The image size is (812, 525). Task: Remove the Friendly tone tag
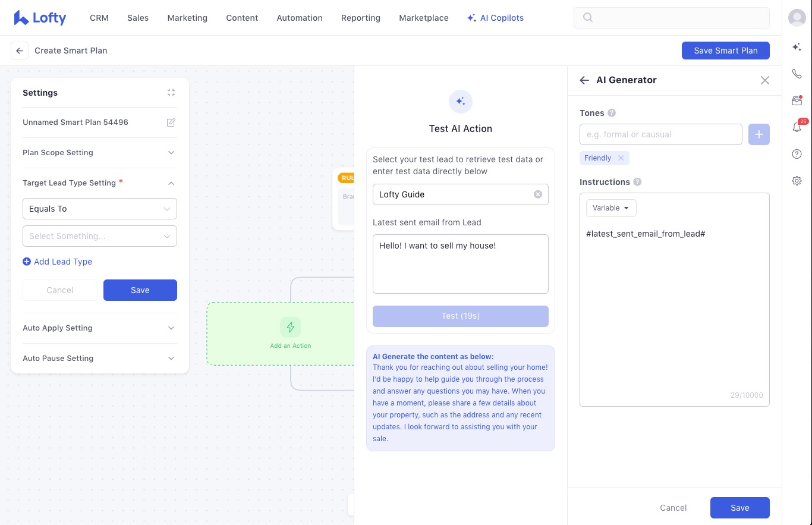tap(621, 158)
